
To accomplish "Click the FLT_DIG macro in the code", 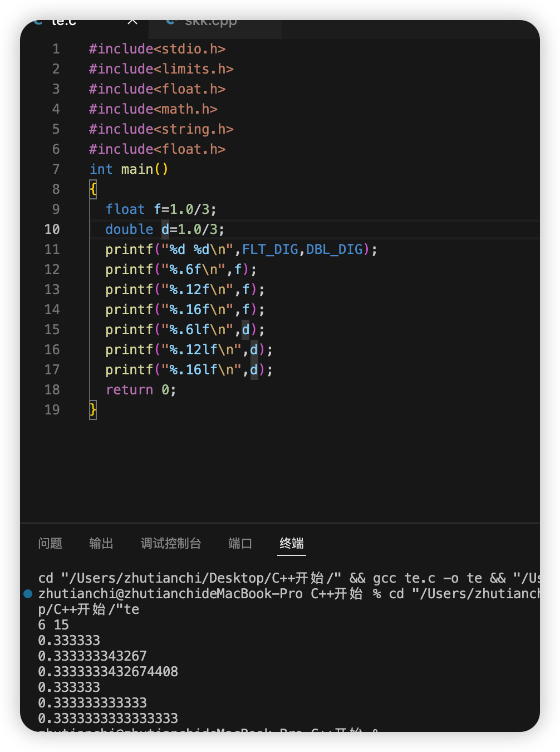I will coord(270,250).
